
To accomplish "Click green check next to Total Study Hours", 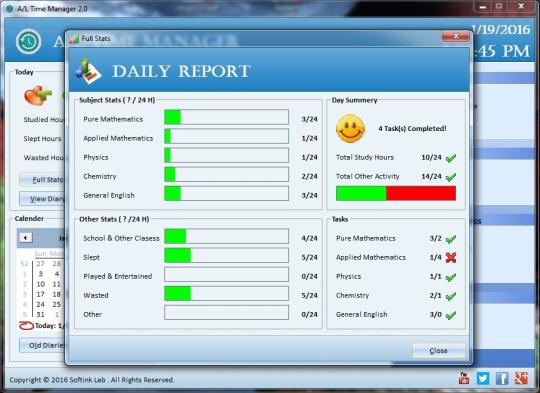I will tap(451, 158).
